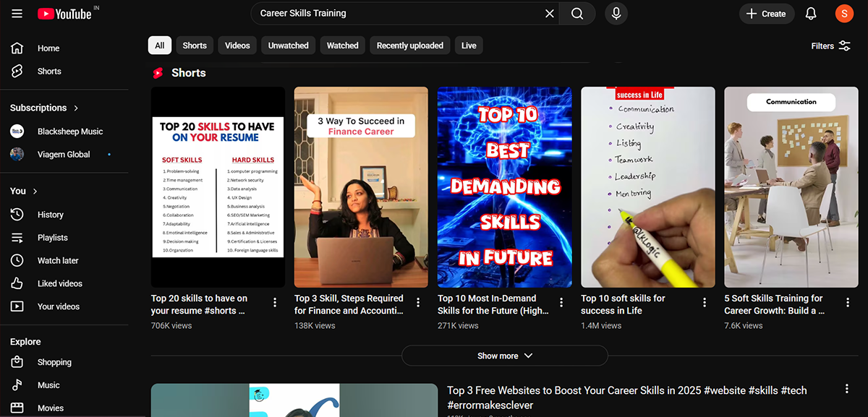Open the account avatar menu
This screenshot has width=868, height=417.
point(844,14)
